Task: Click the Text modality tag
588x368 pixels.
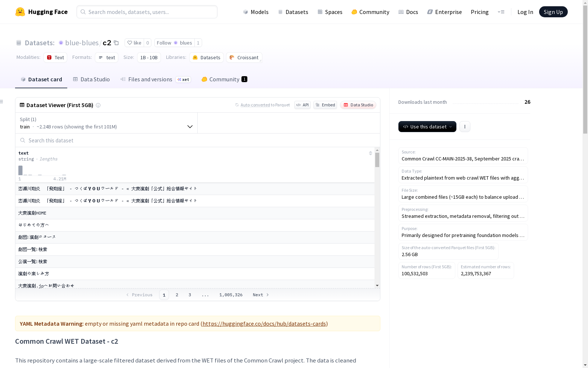Action: (x=55, y=57)
